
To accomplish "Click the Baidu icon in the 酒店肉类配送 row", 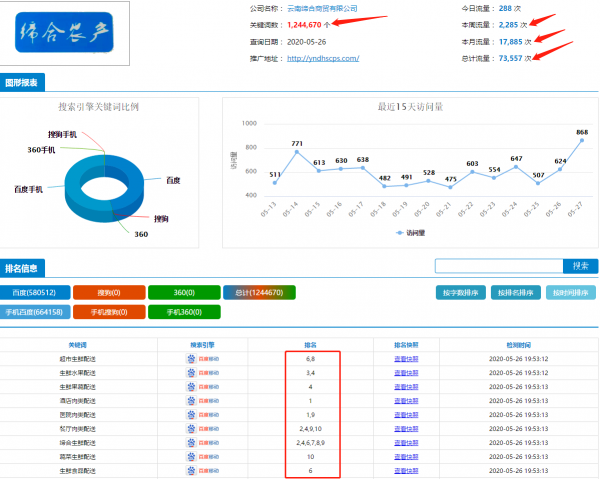I will [x=191, y=400].
